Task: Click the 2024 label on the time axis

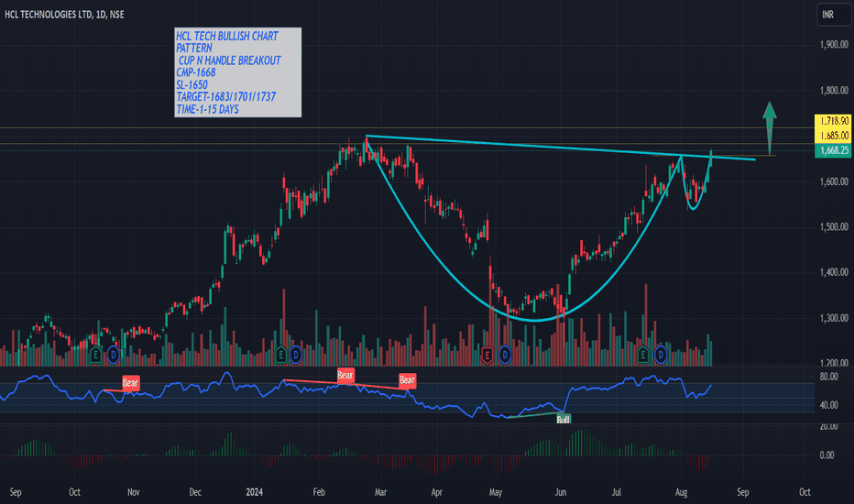Action: (x=255, y=492)
